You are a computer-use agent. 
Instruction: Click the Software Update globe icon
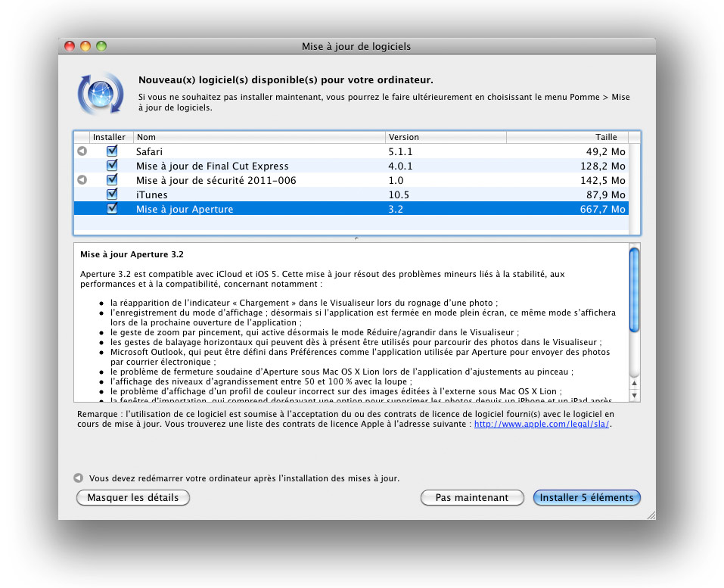click(101, 94)
